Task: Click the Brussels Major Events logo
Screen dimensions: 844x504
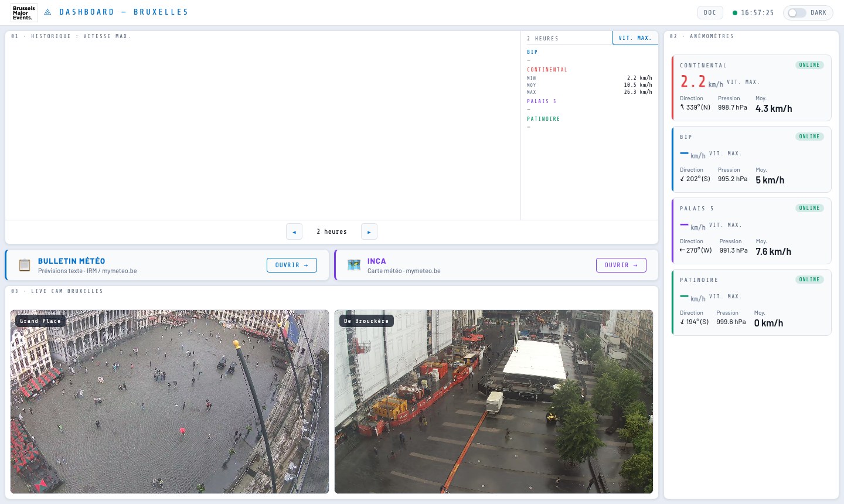Action: pos(23,12)
